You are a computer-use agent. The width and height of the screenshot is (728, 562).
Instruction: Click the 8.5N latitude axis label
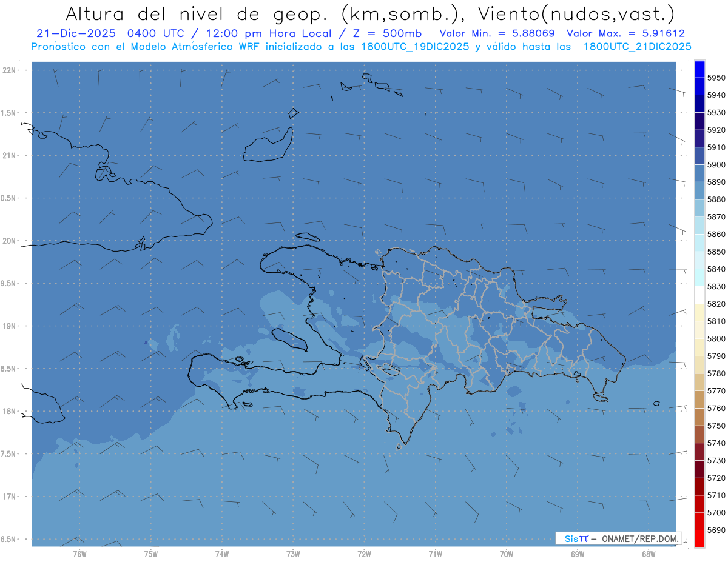point(9,369)
